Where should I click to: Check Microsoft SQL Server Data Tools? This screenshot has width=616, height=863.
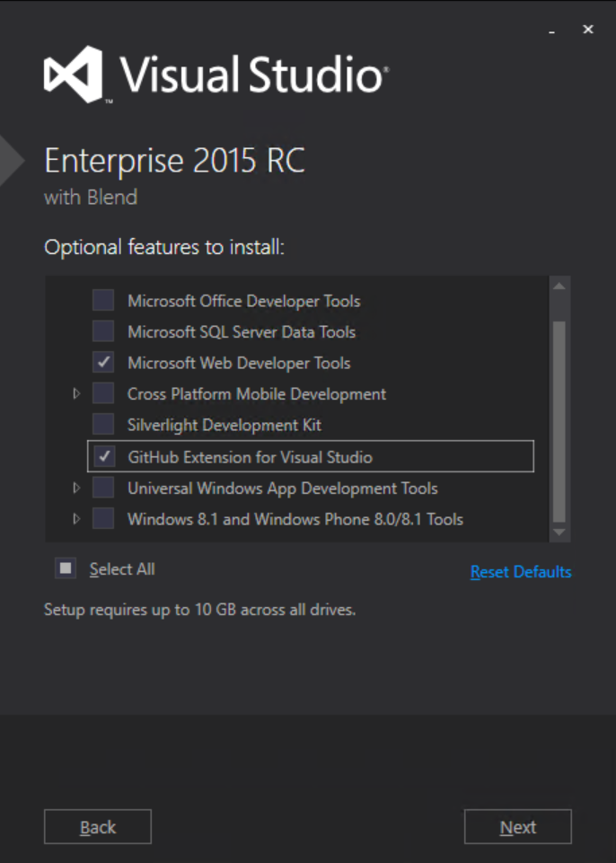pos(103,331)
